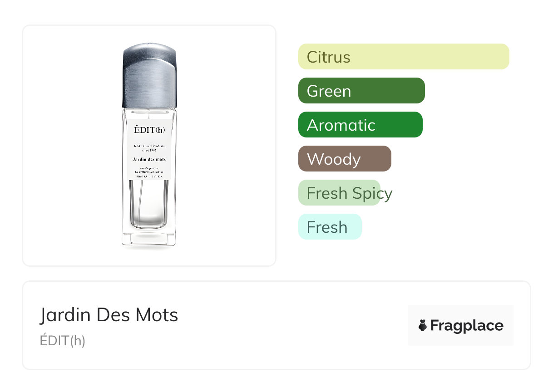553x392 pixels.
Task: Click the Fresh Spicy accord bar
Action: click(340, 193)
